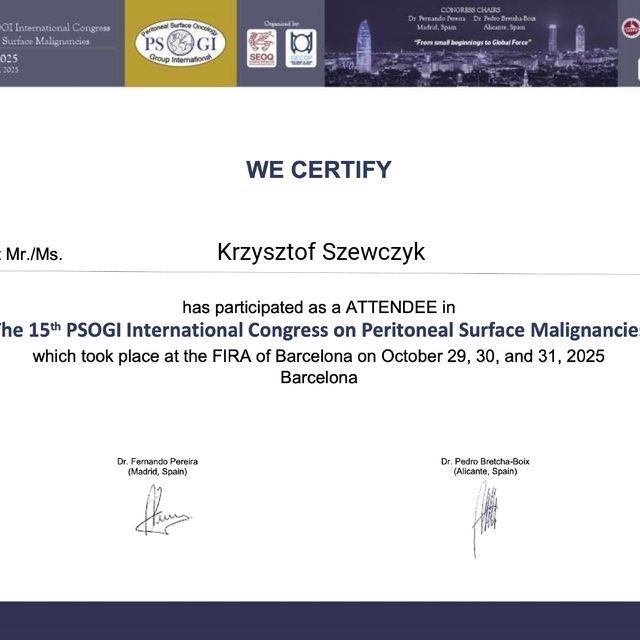Click 'Dr. Fernando Pereira' above the left signature
The width and height of the screenshot is (640, 640).
158,462
